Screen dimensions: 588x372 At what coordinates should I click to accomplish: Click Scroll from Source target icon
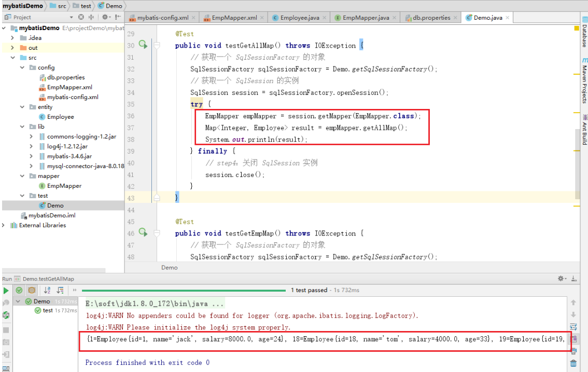pyautogui.click(x=81, y=17)
